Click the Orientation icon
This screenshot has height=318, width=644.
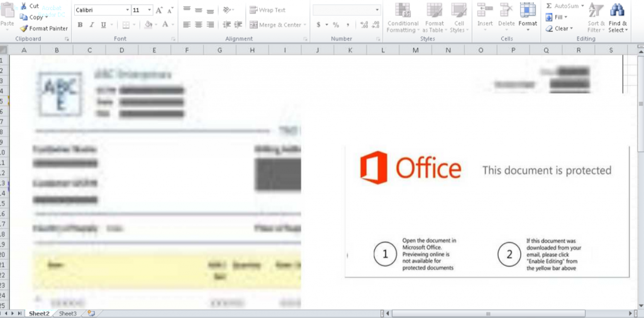[x=226, y=9]
